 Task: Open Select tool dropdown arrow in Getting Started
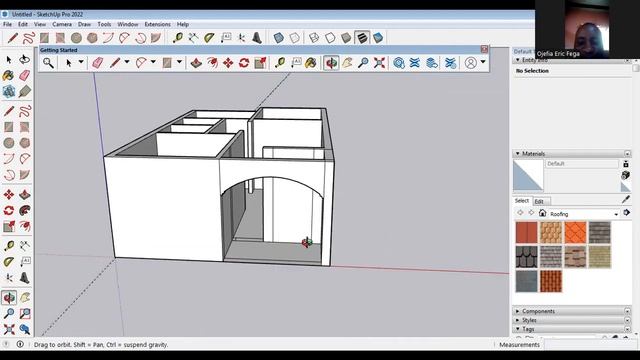pyautogui.click(x=81, y=62)
